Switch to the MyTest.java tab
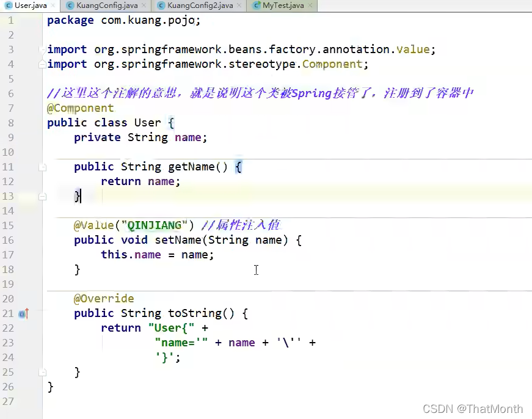This screenshot has width=532, height=419. click(x=283, y=5)
